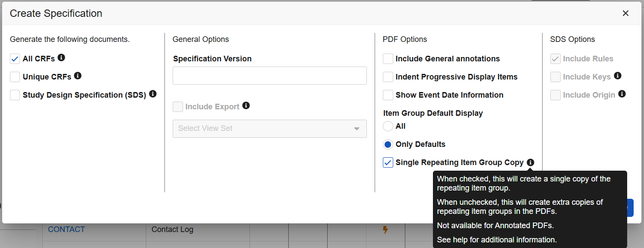Click info icon beside Unique CRFs

click(x=78, y=76)
